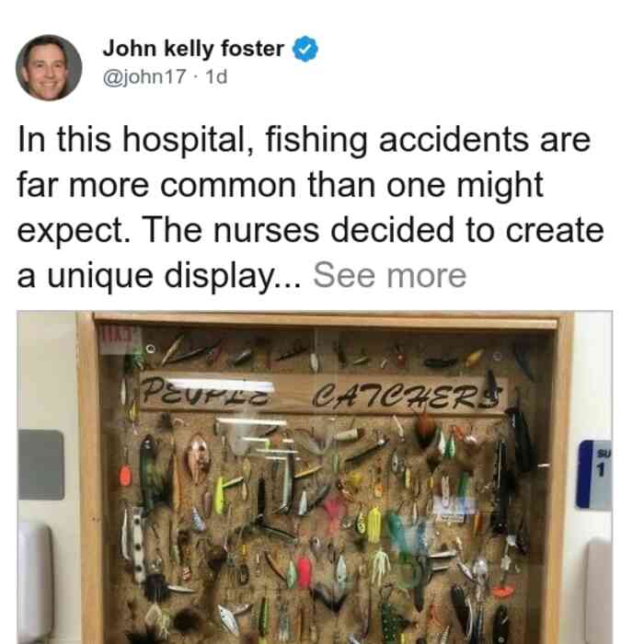Open the 1d timestamp link
Screen dimensions: 644x644
[x=216, y=76]
